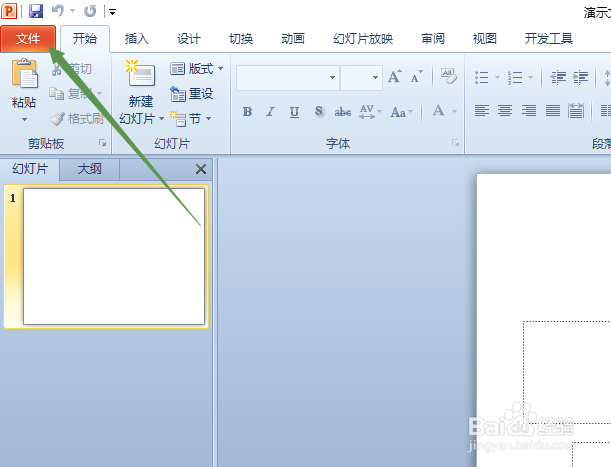Customize the Quick Access Toolbar dropdown
This screenshot has width=611, height=467.
click(x=112, y=12)
